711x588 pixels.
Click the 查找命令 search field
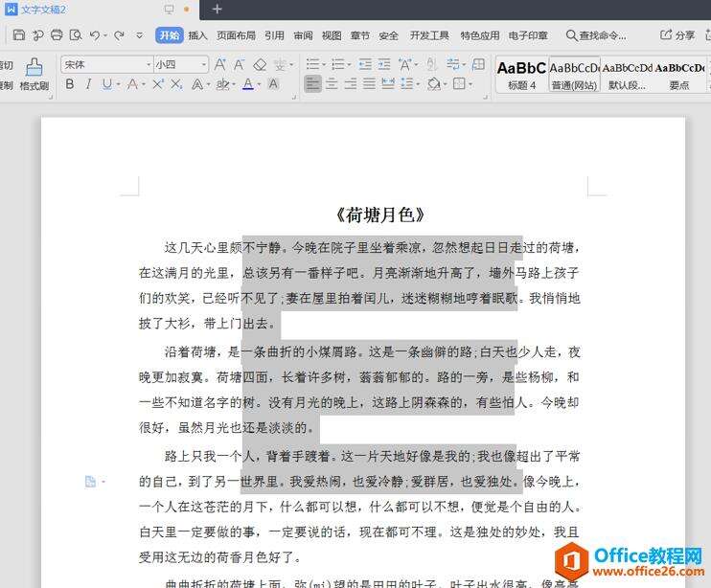point(596,35)
